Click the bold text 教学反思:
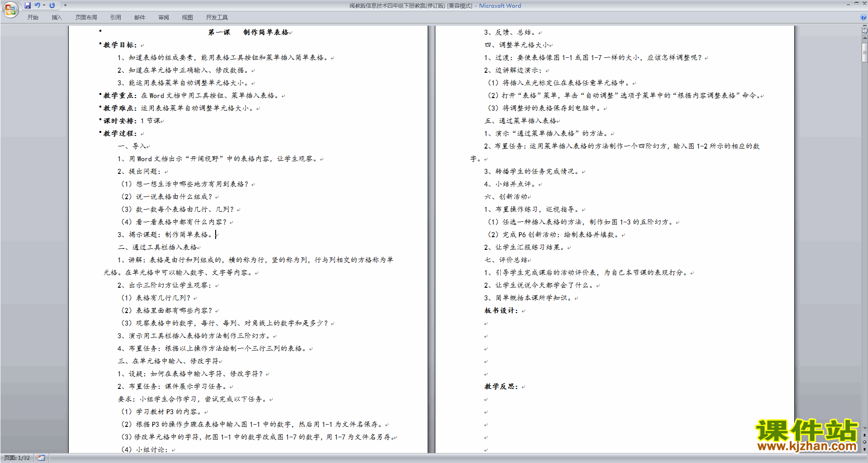 coord(501,387)
